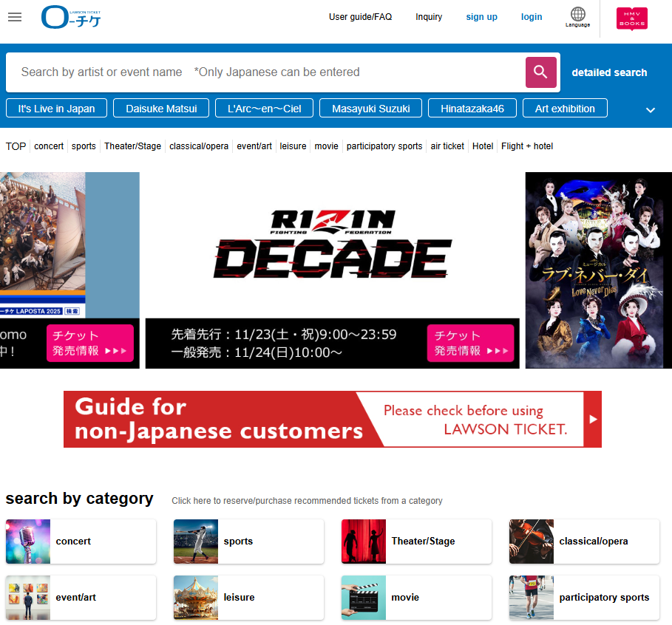Click the gallery event/art thumbnail
Viewport: 672px width, 625px height.
pyautogui.click(x=28, y=598)
